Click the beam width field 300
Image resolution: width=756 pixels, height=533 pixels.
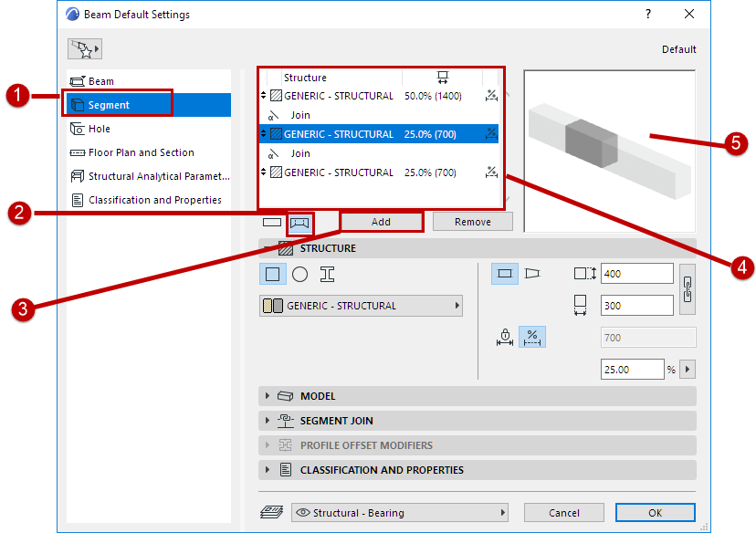[x=636, y=306]
